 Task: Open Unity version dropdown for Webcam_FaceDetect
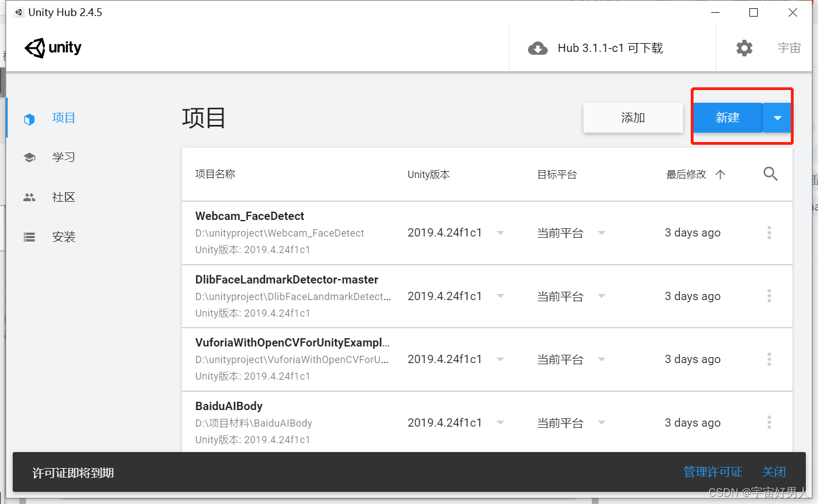point(500,233)
